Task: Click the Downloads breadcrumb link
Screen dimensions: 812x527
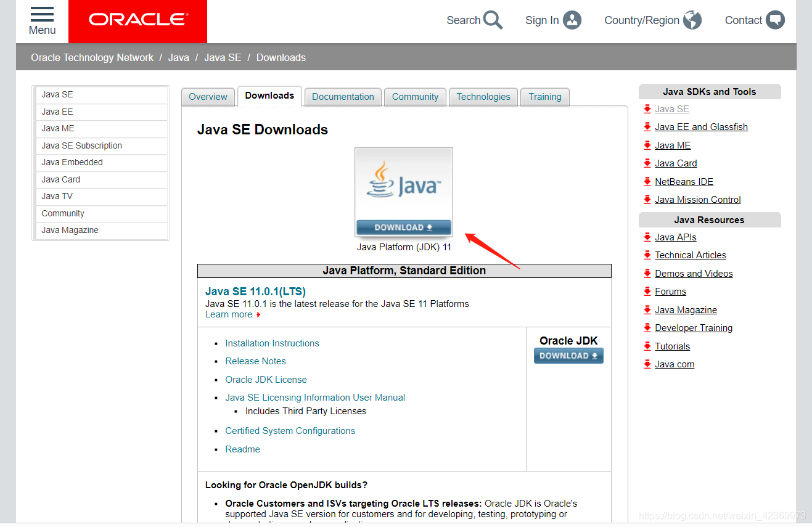Action: (281, 57)
